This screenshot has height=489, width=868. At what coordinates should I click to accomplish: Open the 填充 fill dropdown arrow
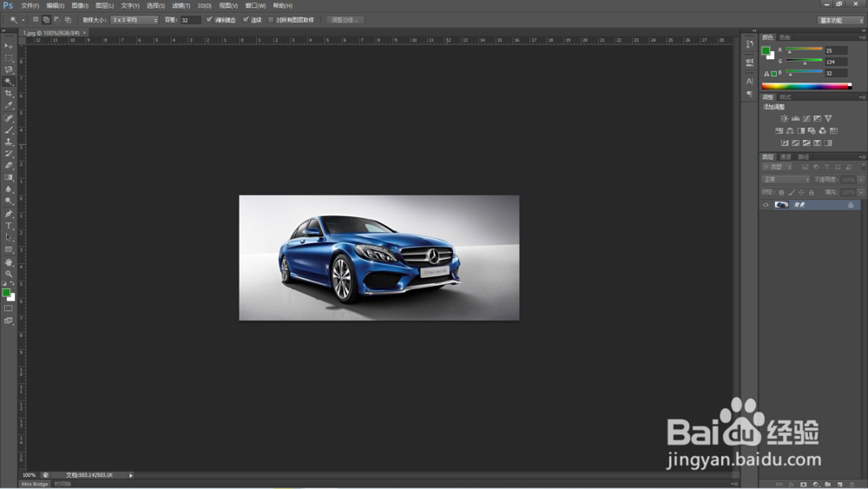861,192
